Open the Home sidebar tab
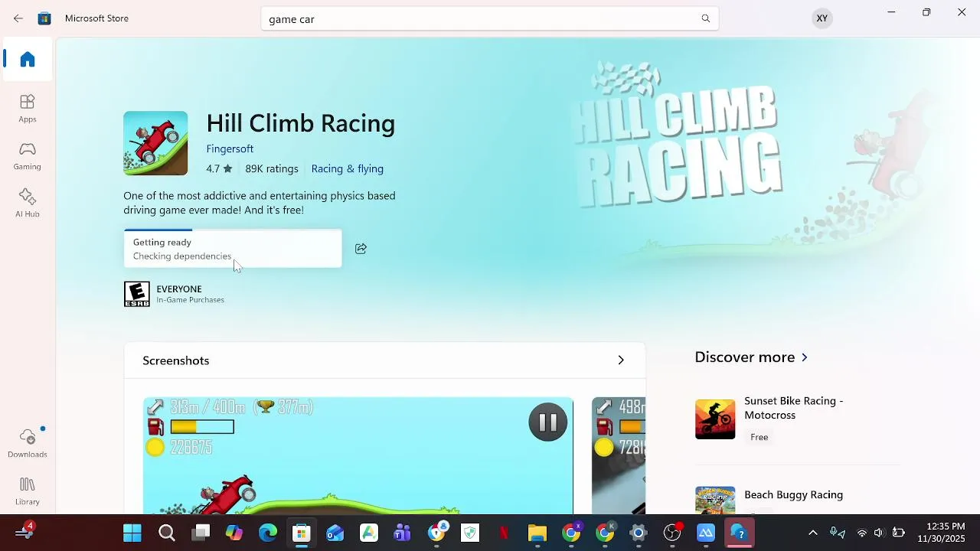This screenshot has height=551, width=980. (x=28, y=60)
